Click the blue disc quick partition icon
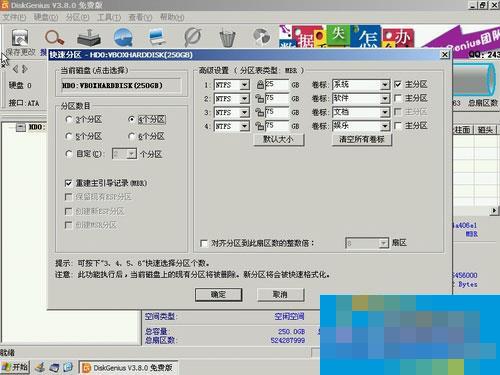 (123, 37)
